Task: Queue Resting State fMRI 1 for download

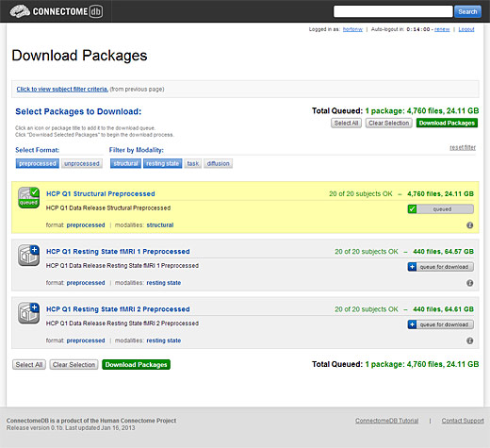Action: point(441,267)
